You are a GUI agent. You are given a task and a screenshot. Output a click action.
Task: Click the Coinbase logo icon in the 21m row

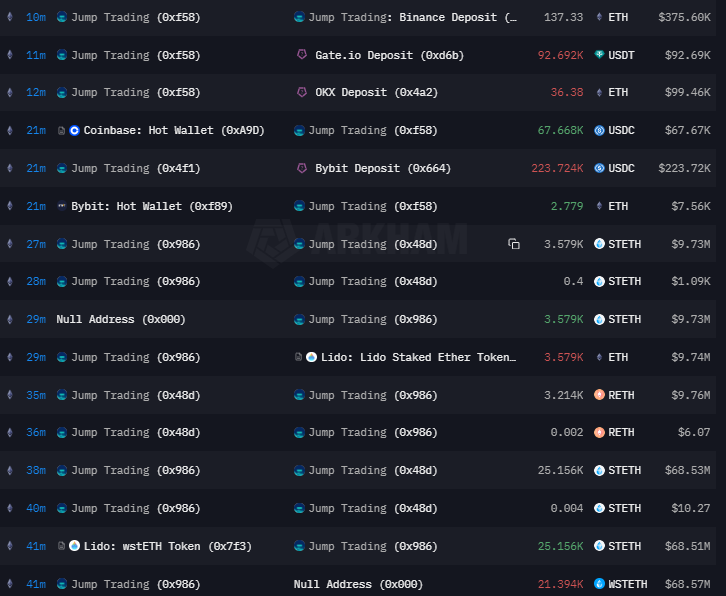tap(75, 131)
